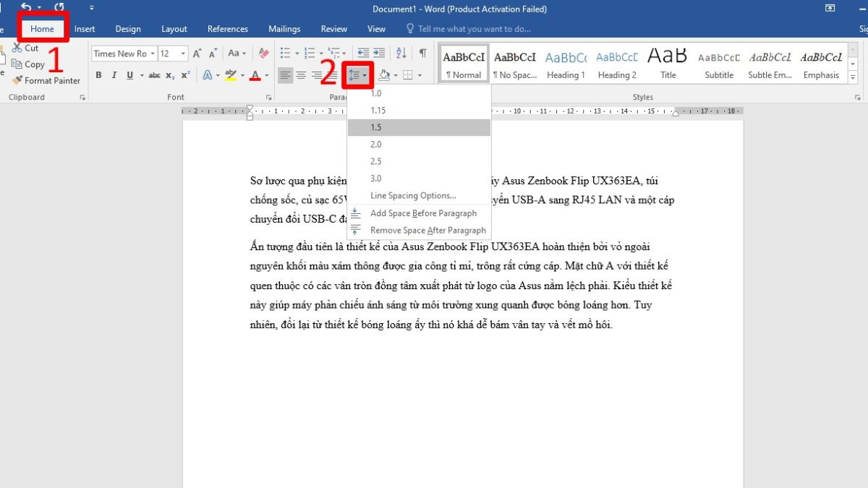
Task: Open the font color dropdown arrow
Action: point(266,75)
